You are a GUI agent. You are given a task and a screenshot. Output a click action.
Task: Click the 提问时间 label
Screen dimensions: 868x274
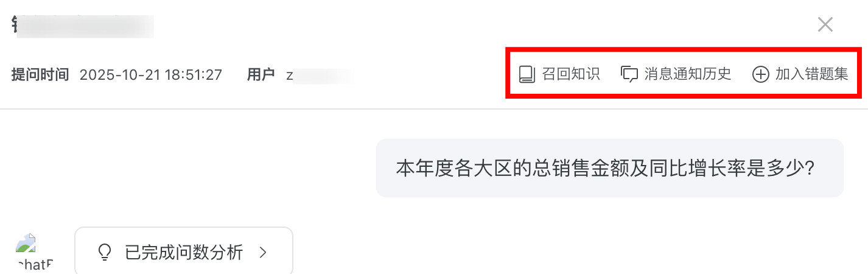[x=40, y=75]
